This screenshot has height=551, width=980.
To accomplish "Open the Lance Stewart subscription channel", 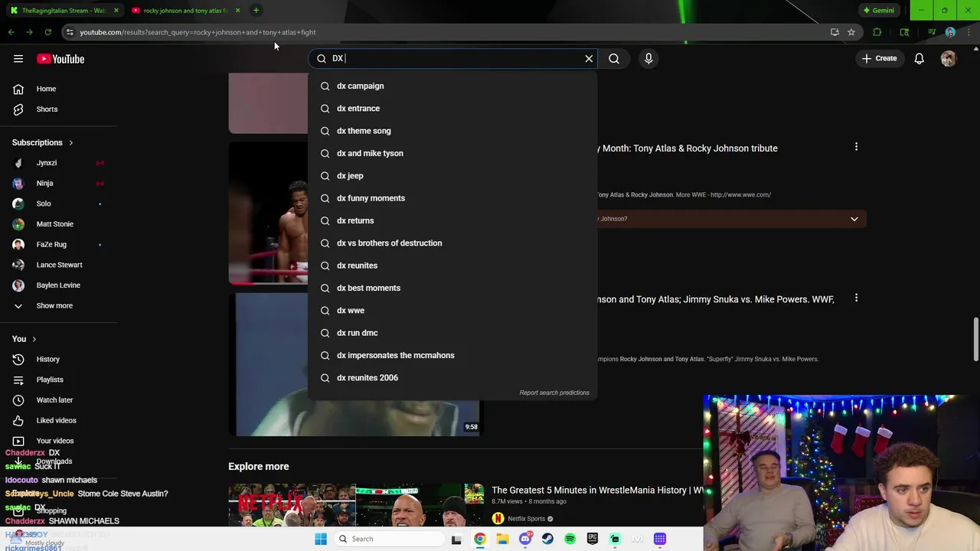I will [58, 265].
